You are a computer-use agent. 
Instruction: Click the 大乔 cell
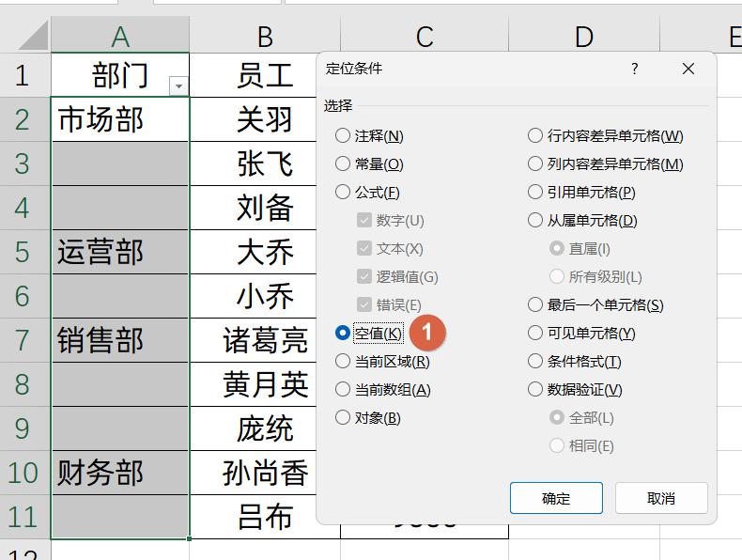point(254,252)
